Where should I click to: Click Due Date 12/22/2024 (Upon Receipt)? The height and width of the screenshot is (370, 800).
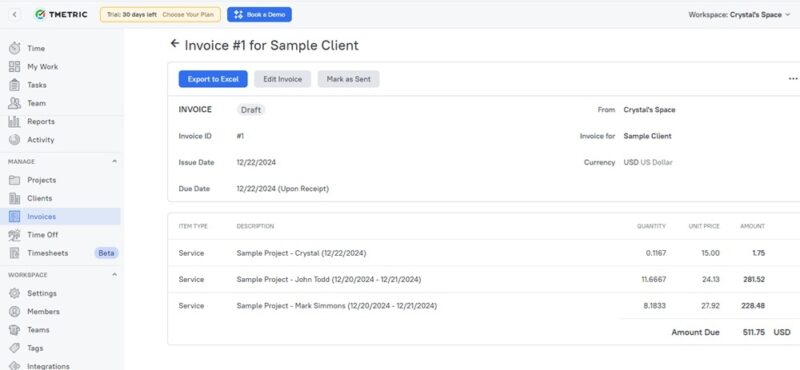point(283,189)
